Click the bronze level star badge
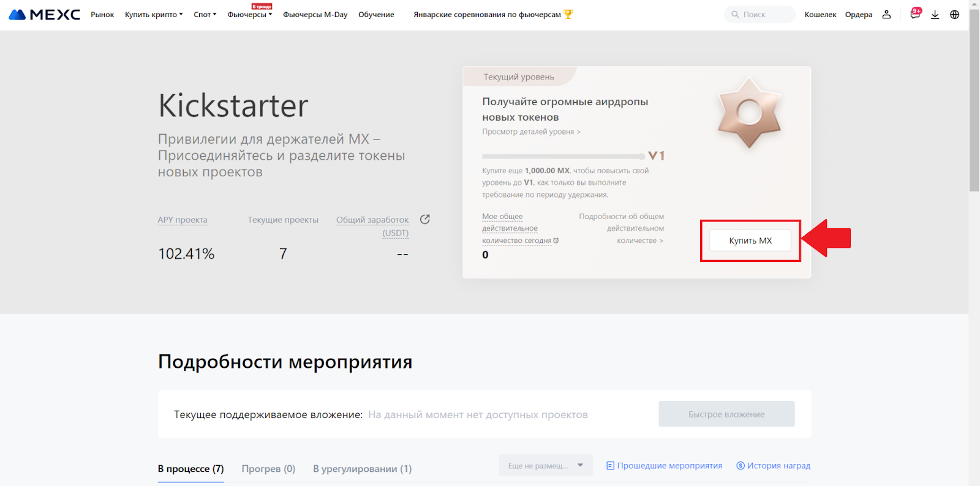 [749, 113]
